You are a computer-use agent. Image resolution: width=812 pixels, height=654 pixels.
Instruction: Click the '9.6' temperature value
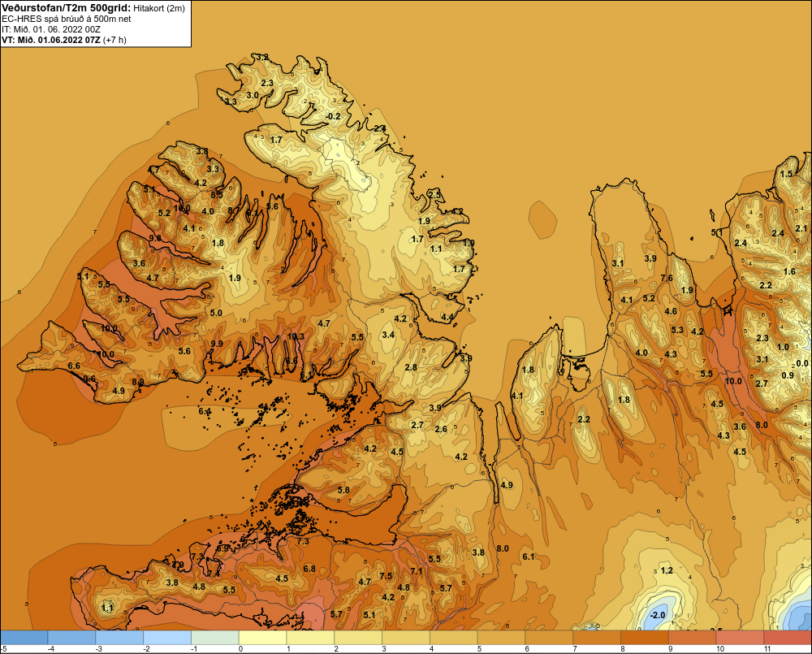coord(89,379)
